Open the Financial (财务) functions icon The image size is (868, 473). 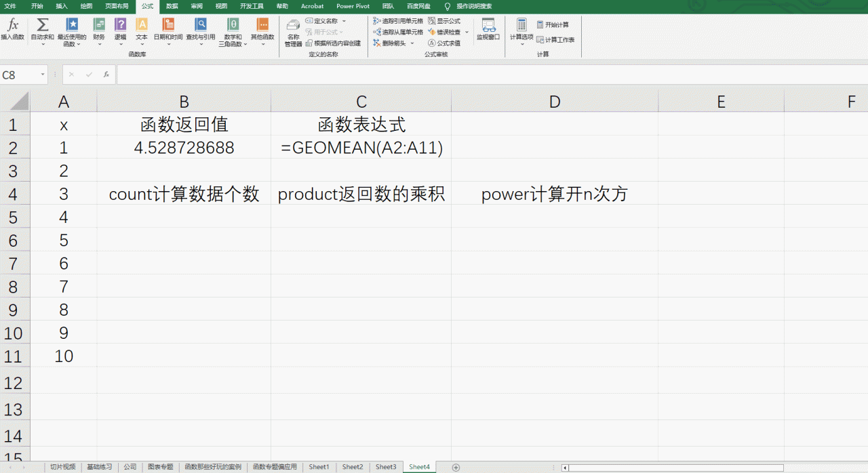point(99,32)
